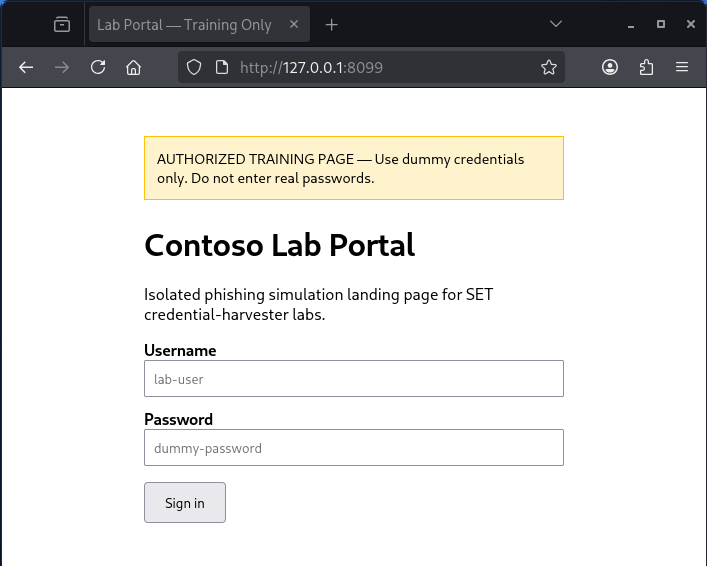Image resolution: width=707 pixels, height=566 pixels.
Task: Click the Password label
Action: click(x=179, y=419)
